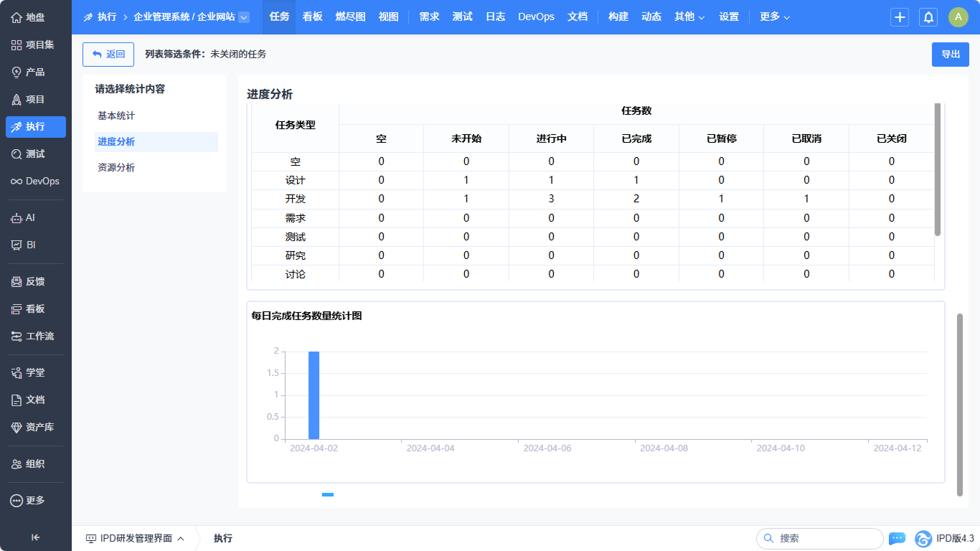Image resolution: width=980 pixels, height=551 pixels.
Task: Expand the IPD研发管理界面 switcher
Action: pos(135,538)
